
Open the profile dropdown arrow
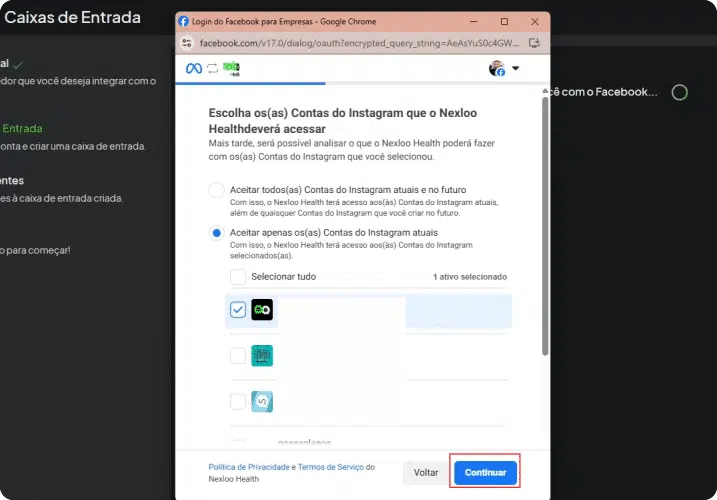coord(515,68)
